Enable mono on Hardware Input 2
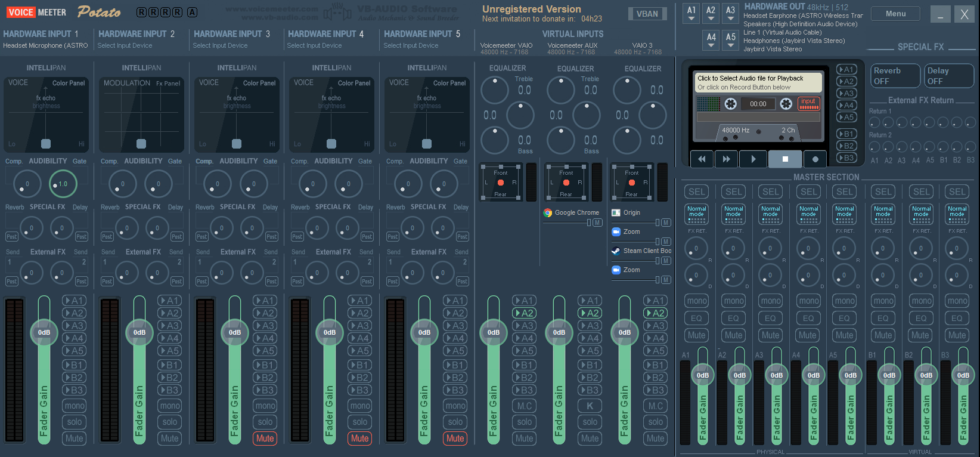980x457 pixels. (x=170, y=406)
